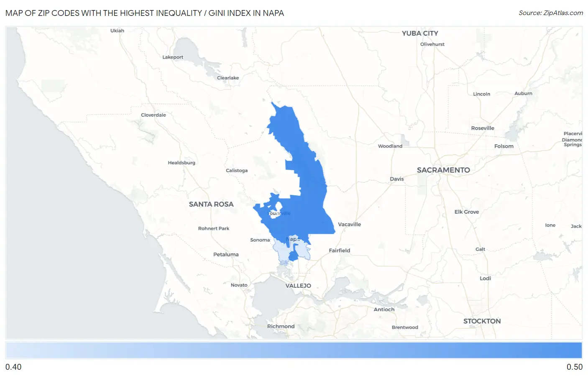Click the YUBA CITY label
The width and height of the screenshot is (588, 376).
click(x=420, y=33)
